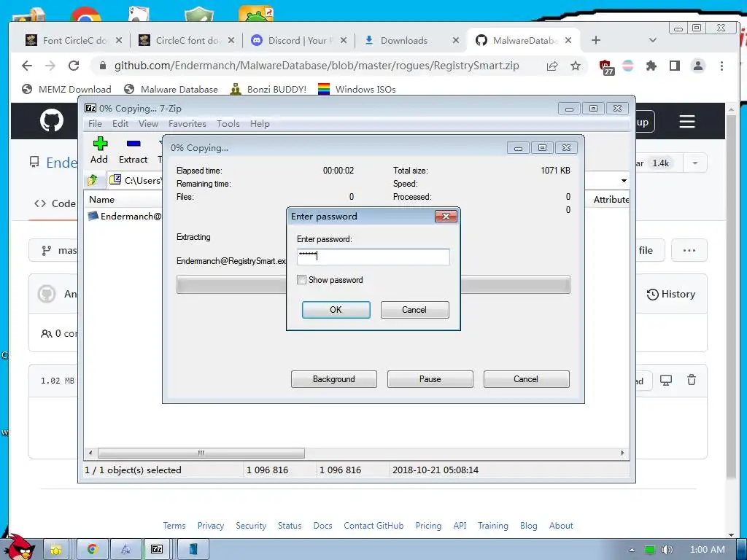Open file History on GitHub
The height and width of the screenshot is (560, 747).
click(671, 295)
